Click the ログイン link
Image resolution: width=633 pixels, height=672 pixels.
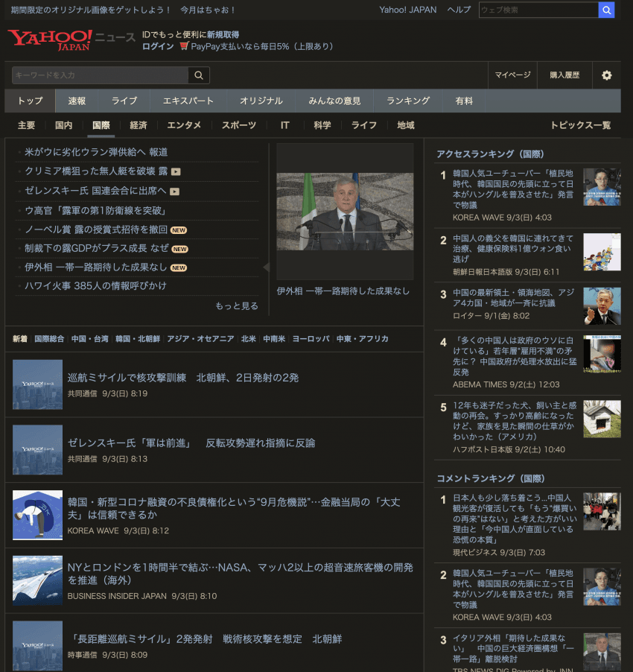pos(158,46)
